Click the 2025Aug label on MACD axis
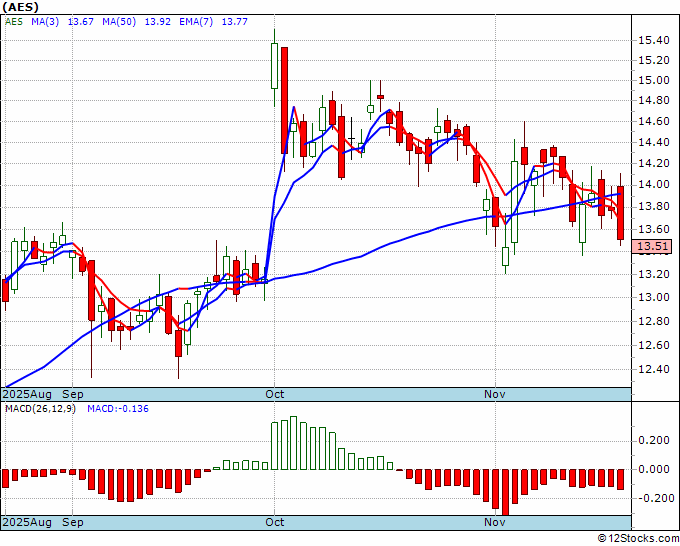680x546 pixels. pos(27,522)
